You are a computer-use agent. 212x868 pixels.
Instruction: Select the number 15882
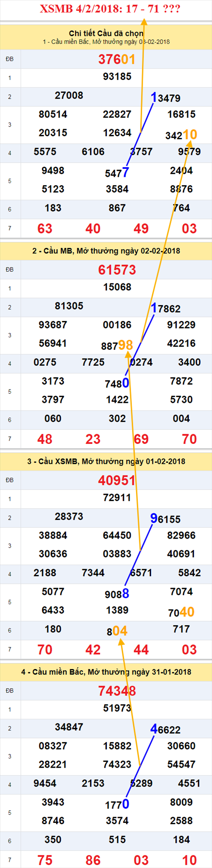[117, 746]
